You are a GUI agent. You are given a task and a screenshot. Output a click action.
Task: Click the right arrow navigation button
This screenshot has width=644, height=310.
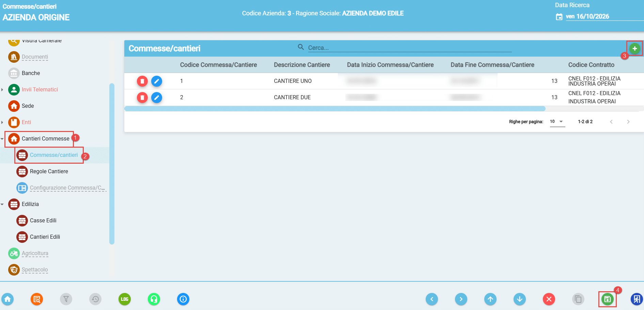pos(461,299)
